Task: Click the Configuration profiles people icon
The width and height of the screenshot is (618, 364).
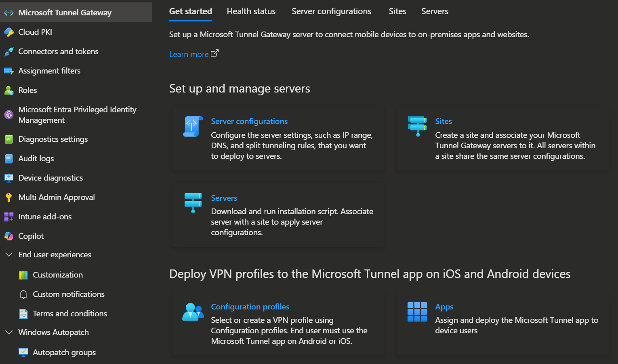Action: pyautogui.click(x=193, y=312)
